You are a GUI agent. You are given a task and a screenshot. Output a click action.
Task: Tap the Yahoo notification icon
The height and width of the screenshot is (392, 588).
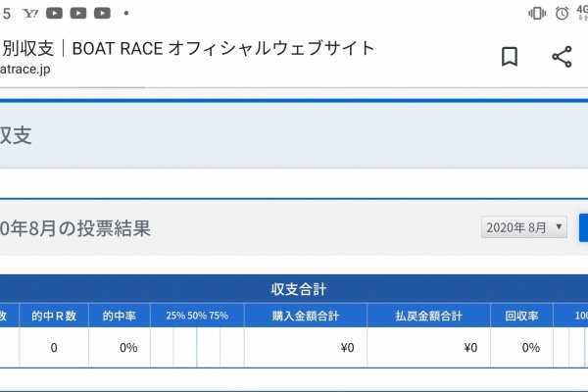pyautogui.click(x=30, y=14)
